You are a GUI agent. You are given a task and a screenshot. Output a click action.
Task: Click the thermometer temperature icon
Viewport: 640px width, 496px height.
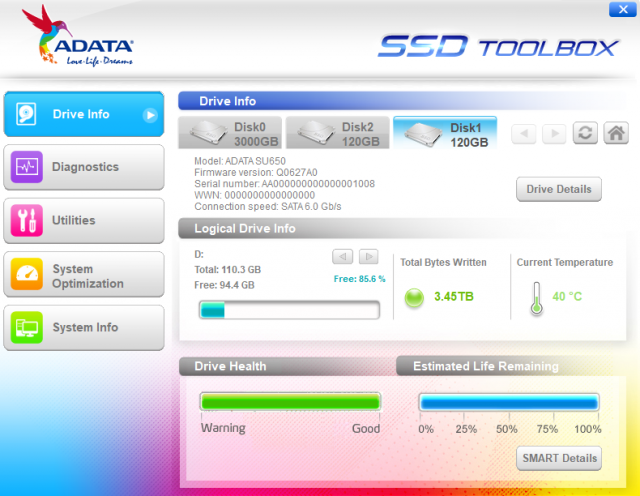click(536, 297)
